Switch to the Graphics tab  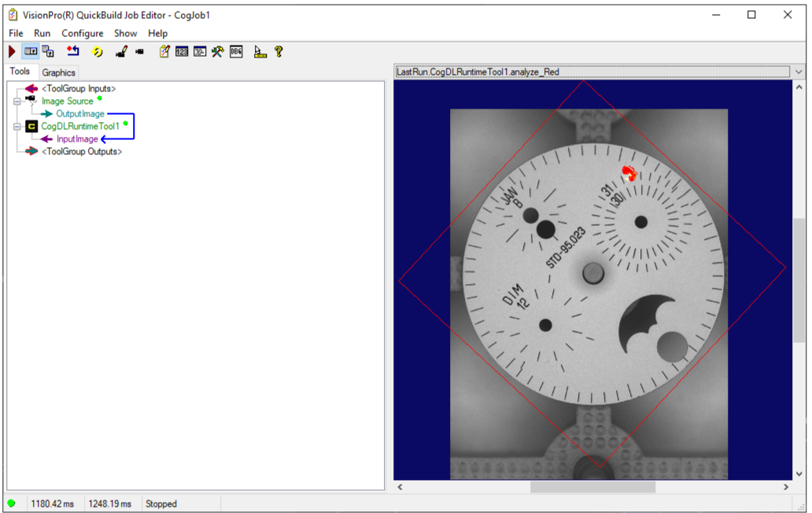point(58,72)
